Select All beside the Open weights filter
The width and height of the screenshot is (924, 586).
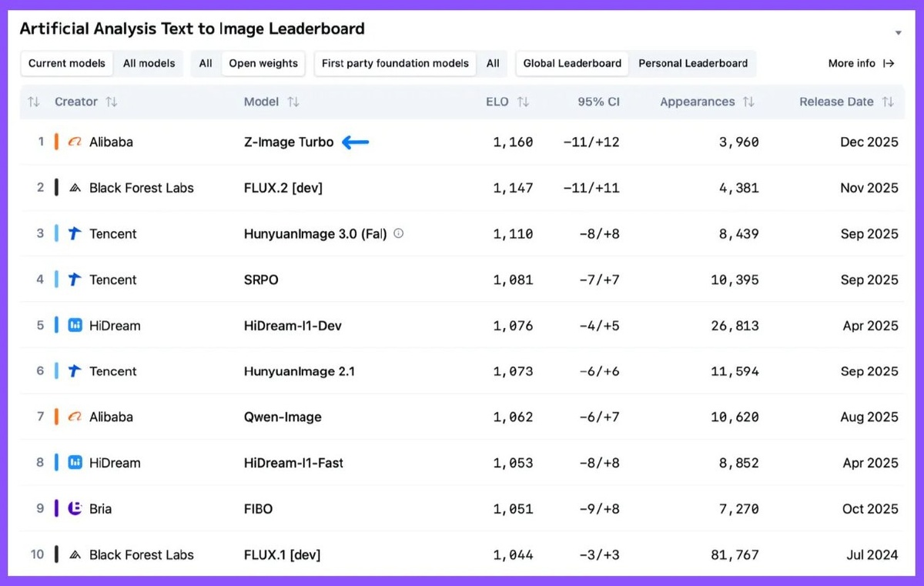(x=206, y=63)
